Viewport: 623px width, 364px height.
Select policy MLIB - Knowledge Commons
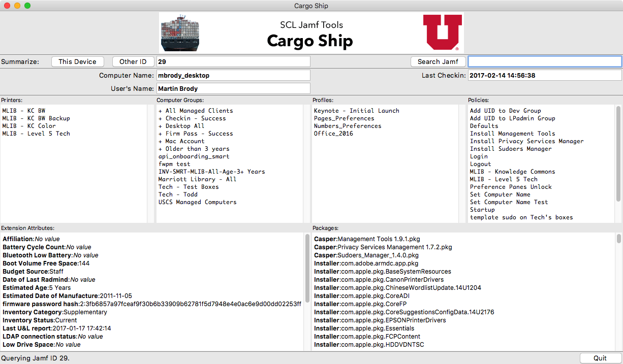pyautogui.click(x=513, y=172)
